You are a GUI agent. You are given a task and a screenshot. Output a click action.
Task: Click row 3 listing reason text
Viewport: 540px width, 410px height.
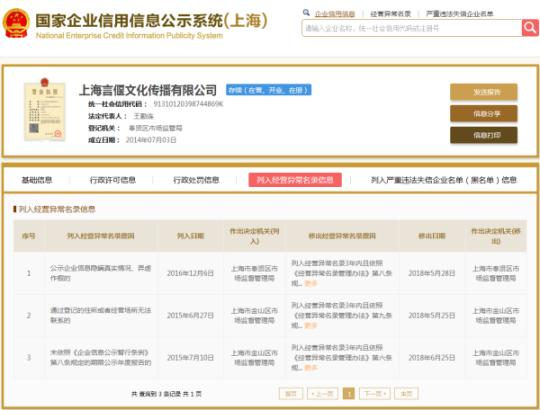click(x=101, y=357)
